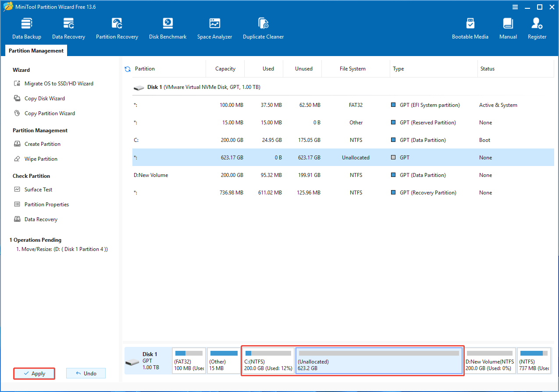Image resolution: width=559 pixels, height=392 pixels.
Task: Sort by the Capacity column header
Action: pyautogui.click(x=225, y=69)
